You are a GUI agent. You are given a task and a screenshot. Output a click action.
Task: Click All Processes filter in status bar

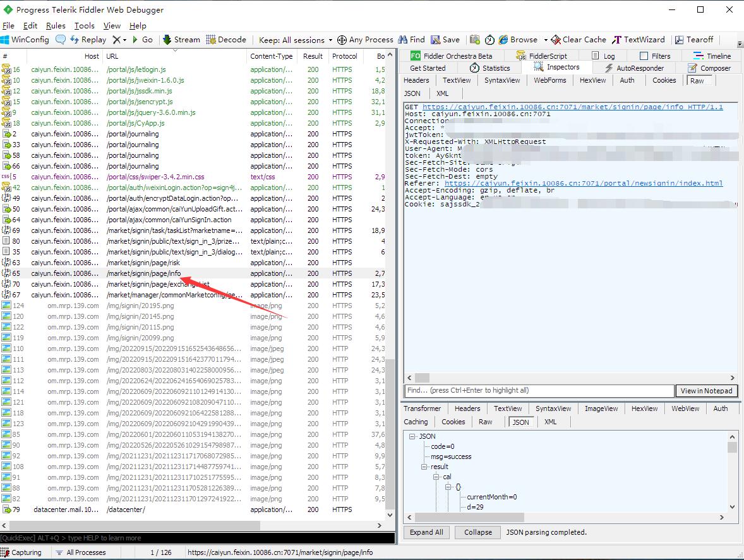tap(81, 553)
